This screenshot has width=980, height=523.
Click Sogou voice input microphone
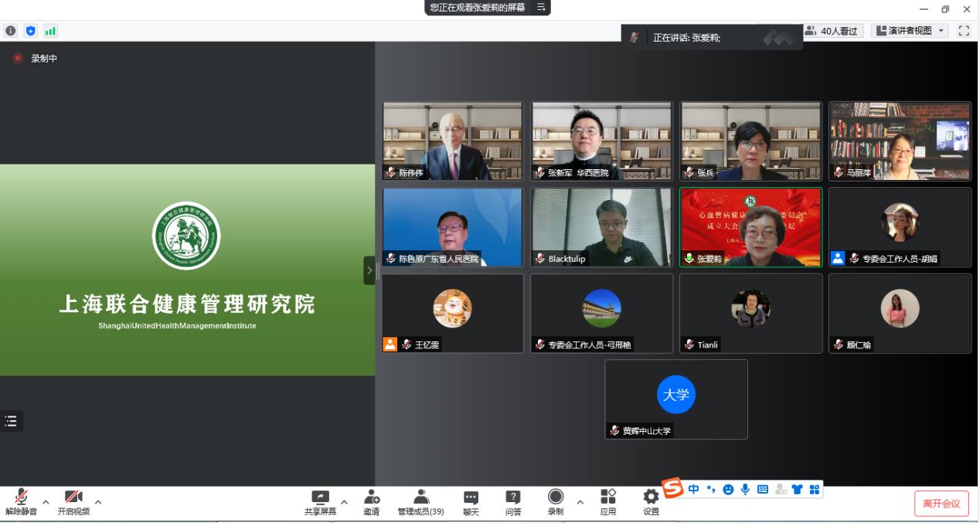[x=745, y=489]
